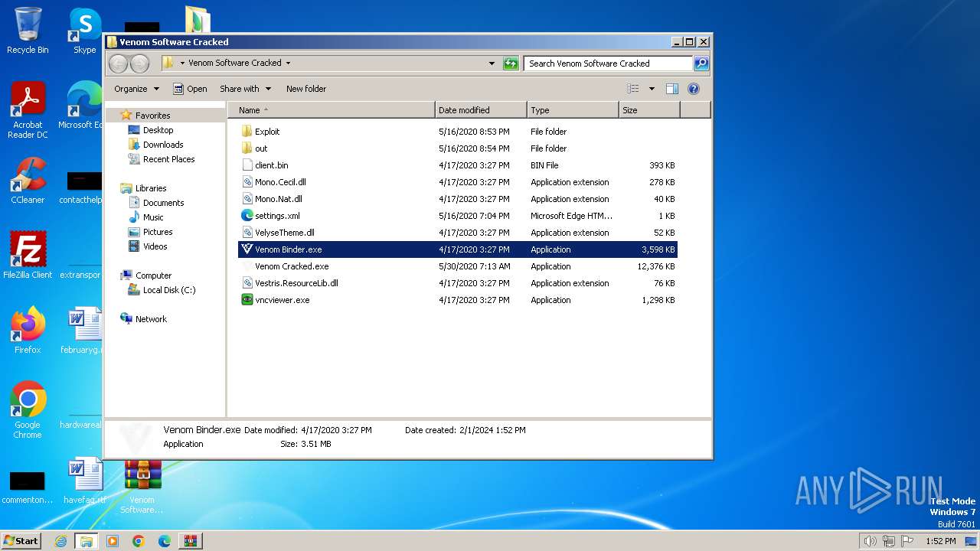Click the Change your view icon
The height and width of the screenshot is (551, 980).
pos(632,89)
